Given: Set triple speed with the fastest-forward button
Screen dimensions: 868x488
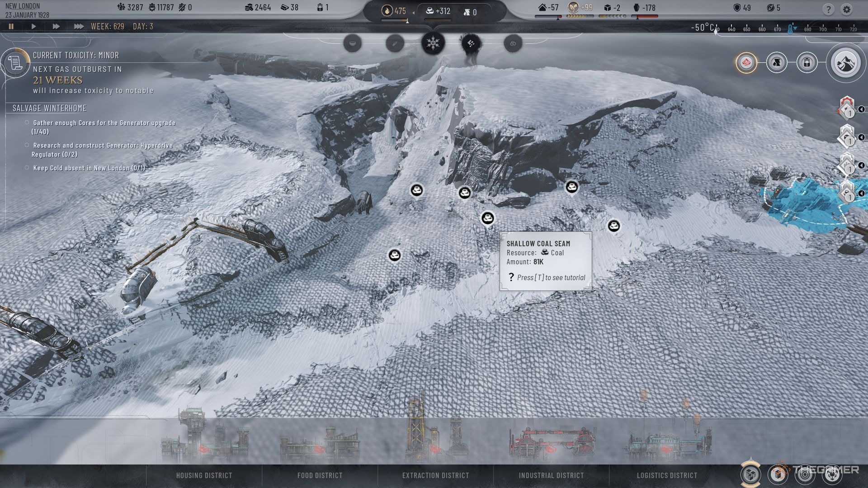Looking at the screenshot, I should [79, 27].
